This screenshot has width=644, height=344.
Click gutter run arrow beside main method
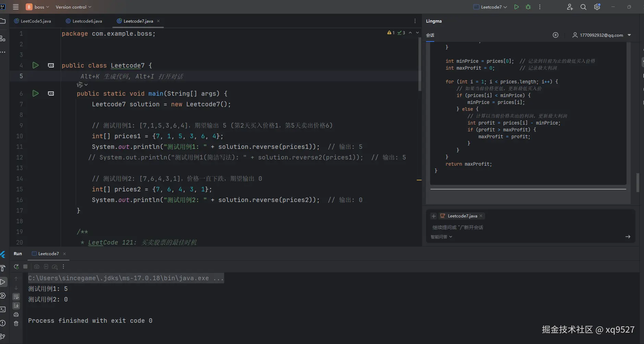point(35,93)
